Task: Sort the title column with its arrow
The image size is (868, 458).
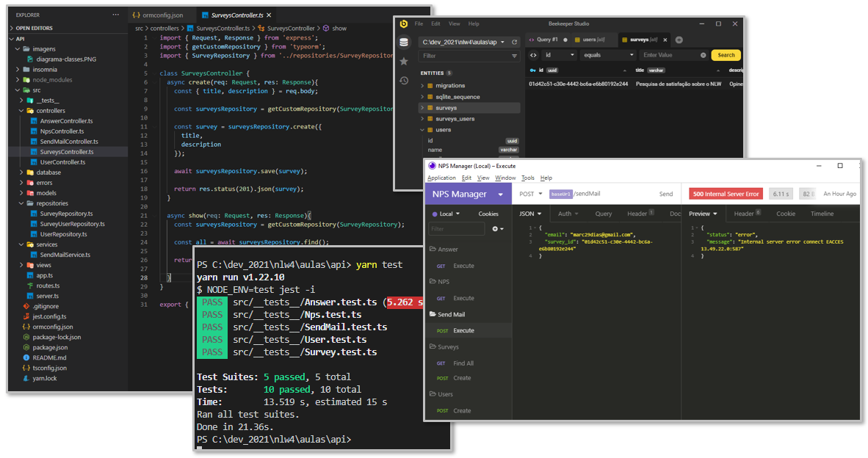Action: 718,70
